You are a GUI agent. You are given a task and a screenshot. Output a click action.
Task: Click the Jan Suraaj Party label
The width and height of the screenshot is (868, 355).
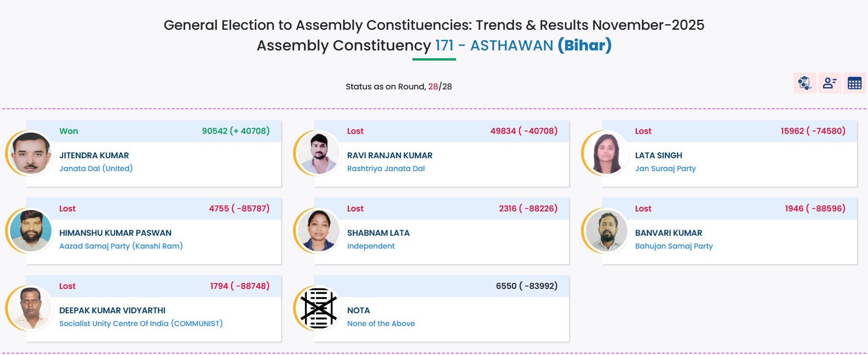point(665,168)
